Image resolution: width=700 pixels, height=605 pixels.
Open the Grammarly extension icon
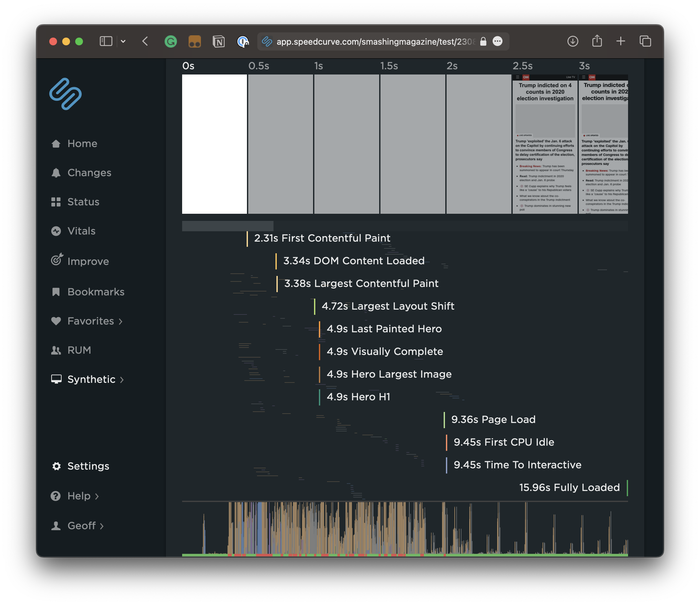pos(170,41)
